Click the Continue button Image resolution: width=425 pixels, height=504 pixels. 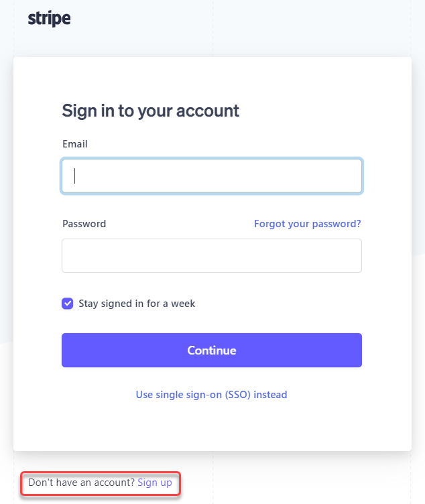212,350
